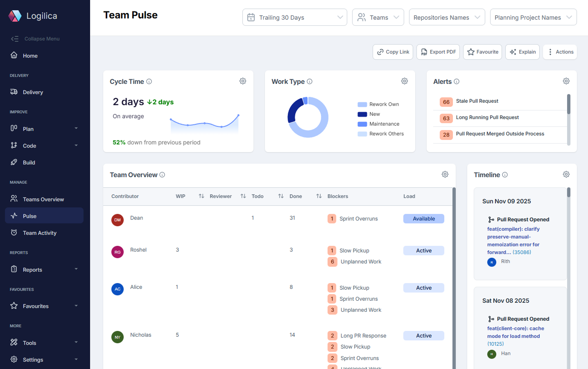This screenshot has height=369, width=588.
Task: Click Han's avatar in Timeline
Action: tap(492, 354)
